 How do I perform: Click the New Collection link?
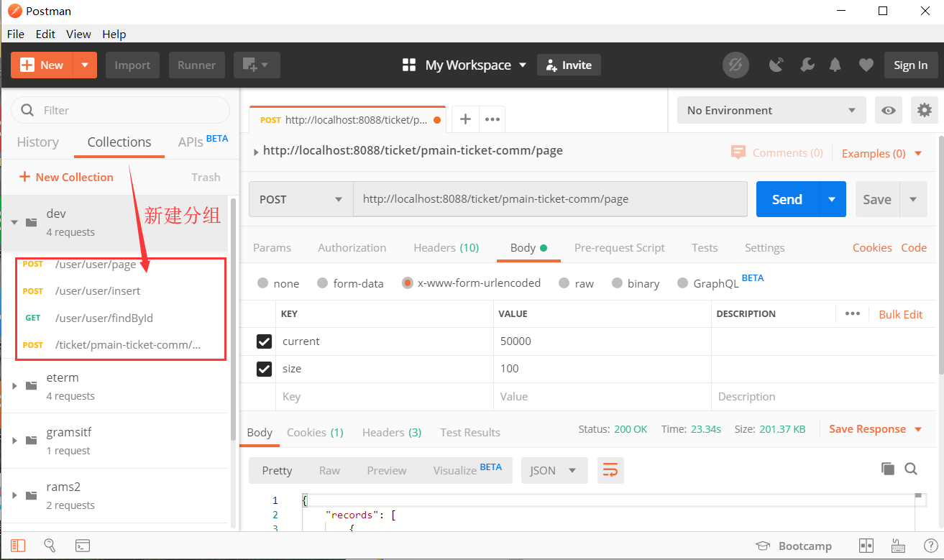65,177
